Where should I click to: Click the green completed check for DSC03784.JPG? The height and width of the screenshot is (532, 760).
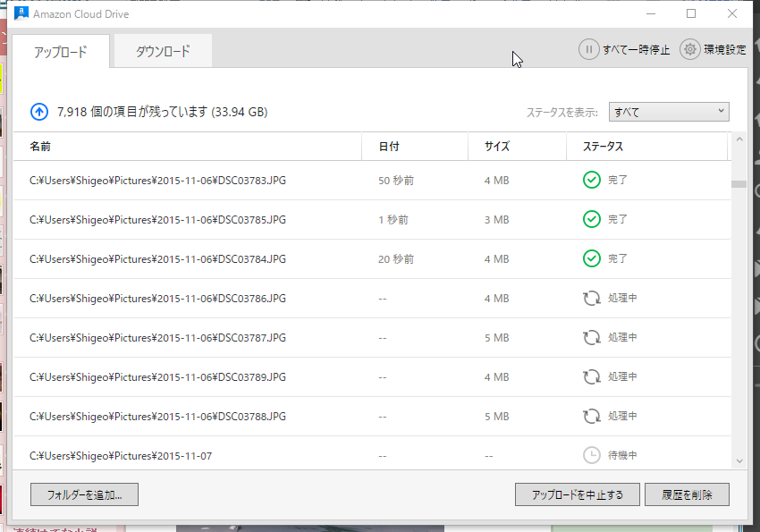[591, 258]
